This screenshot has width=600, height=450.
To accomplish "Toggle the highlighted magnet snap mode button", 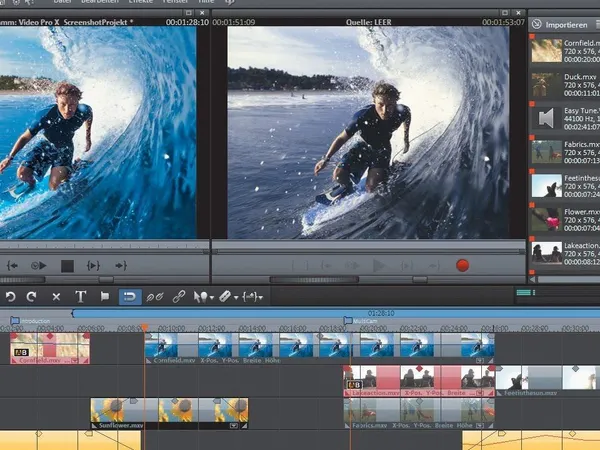I will click(x=129, y=297).
